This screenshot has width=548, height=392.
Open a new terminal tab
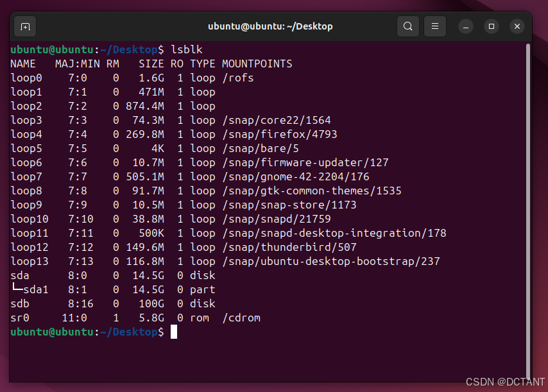click(x=25, y=26)
